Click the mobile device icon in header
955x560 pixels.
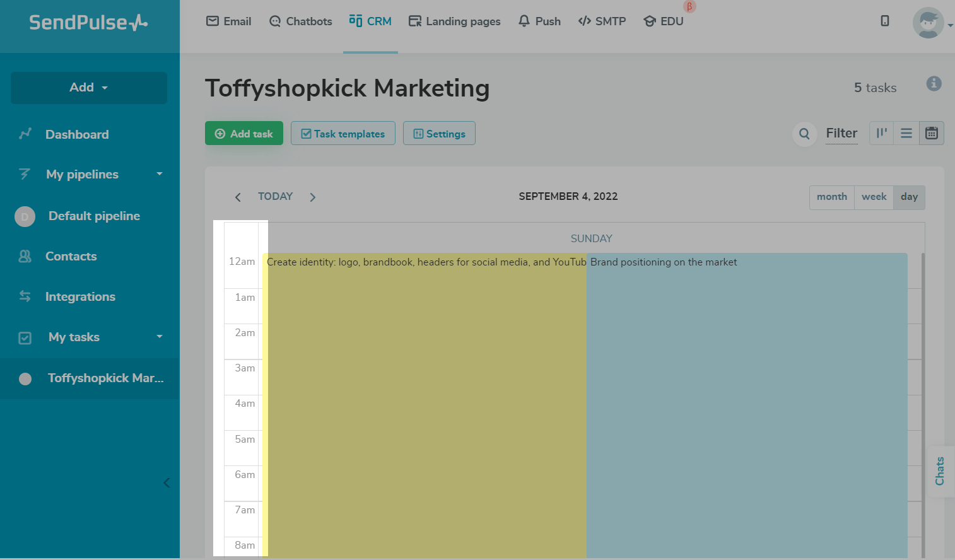885,21
